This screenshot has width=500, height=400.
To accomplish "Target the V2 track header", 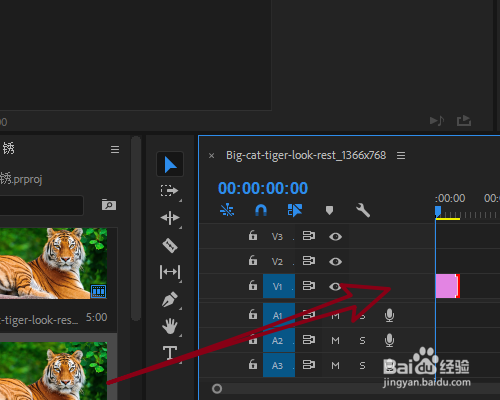I will tap(277, 261).
